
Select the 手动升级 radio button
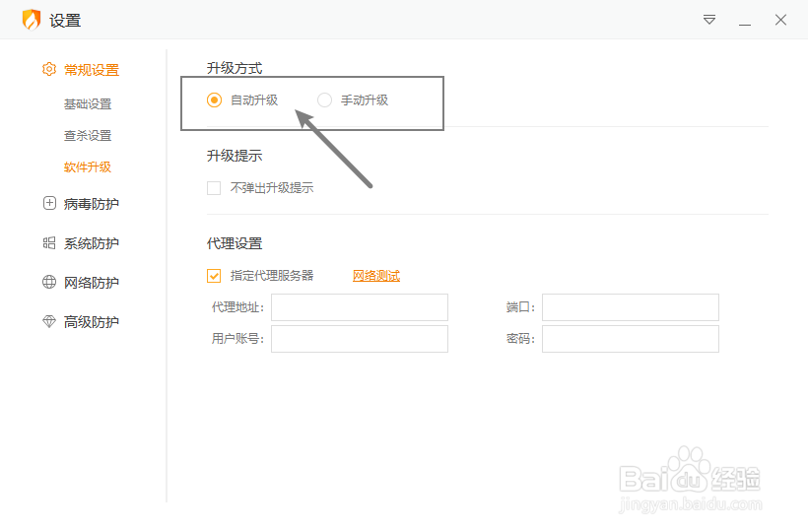pos(324,100)
